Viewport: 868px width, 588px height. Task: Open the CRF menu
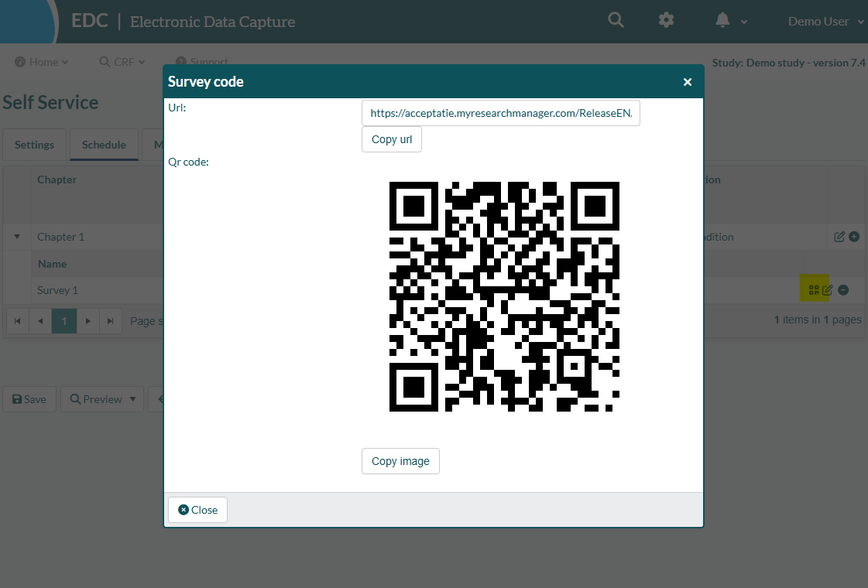(122, 62)
